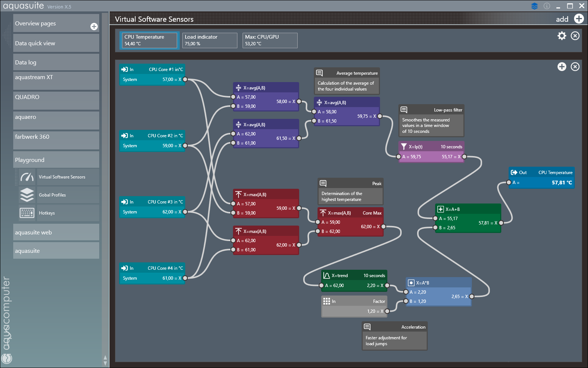Viewport: 588px width, 368px height.
Task: Add a new node with canvas plus icon
Action: pos(562,67)
